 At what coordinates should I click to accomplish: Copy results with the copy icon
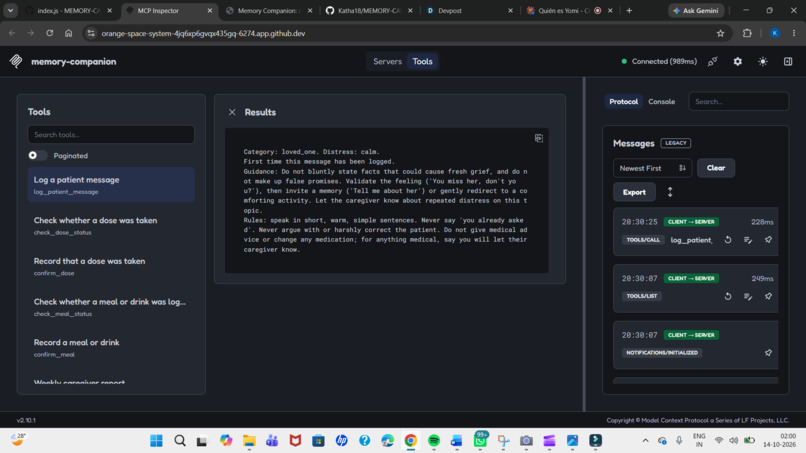click(538, 138)
